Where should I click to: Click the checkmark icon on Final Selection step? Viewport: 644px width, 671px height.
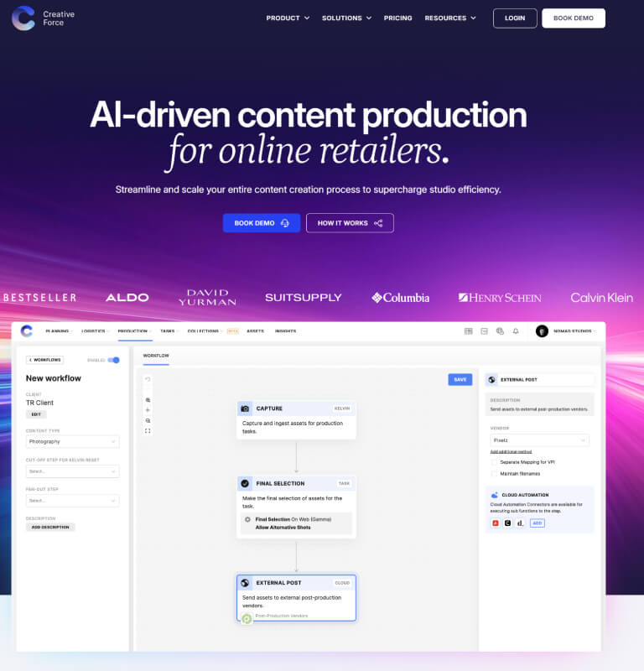tap(245, 484)
